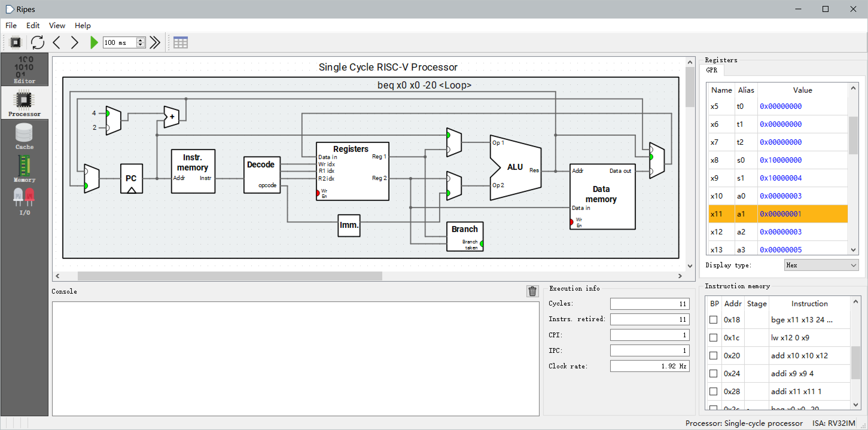Click the 100 ms clock interval field
The width and height of the screenshot is (868, 430).
pos(120,42)
